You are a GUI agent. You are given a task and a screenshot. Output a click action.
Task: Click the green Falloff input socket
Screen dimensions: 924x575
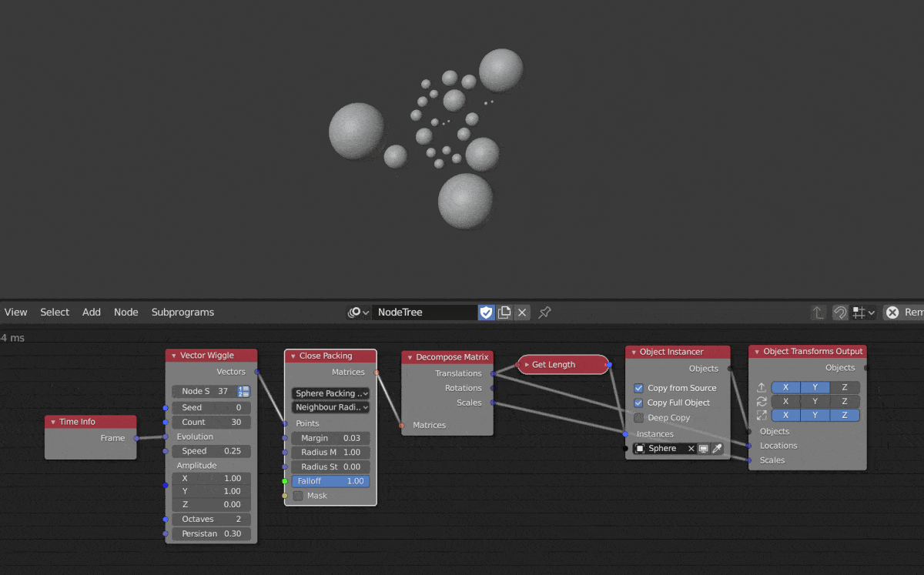click(285, 481)
